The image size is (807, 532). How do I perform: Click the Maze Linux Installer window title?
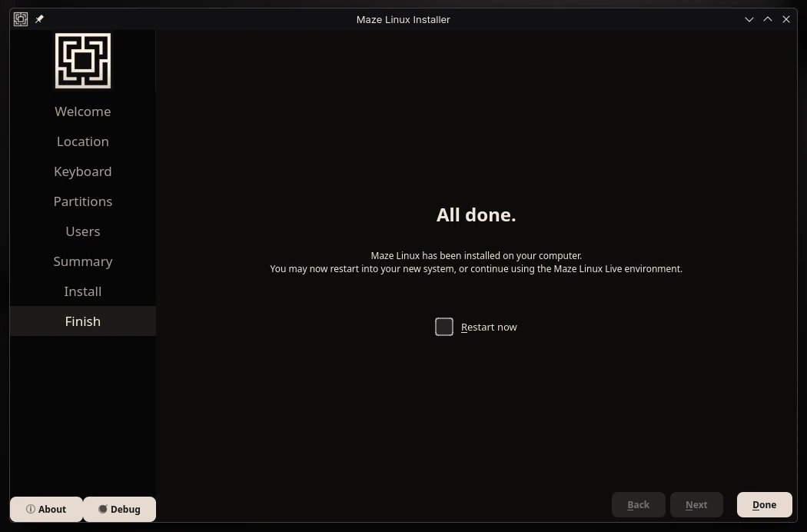pyautogui.click(x=403, y=19)
